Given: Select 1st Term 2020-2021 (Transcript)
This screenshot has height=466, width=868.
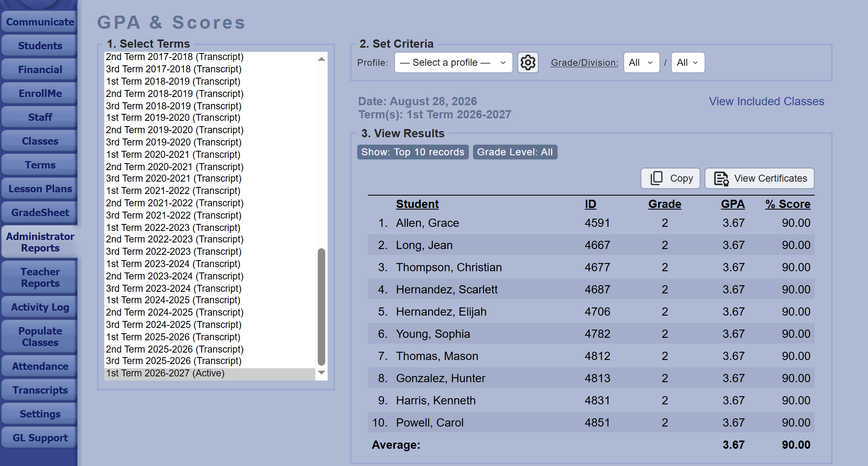Looking at the screenshot, I should click(x=210, y=155).
